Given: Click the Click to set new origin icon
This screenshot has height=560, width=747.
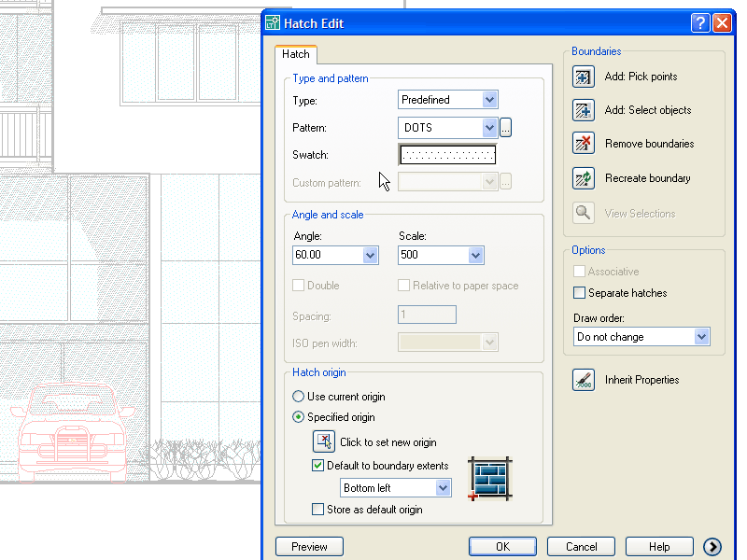Looking at the screenshot, I should pos(322,441).
